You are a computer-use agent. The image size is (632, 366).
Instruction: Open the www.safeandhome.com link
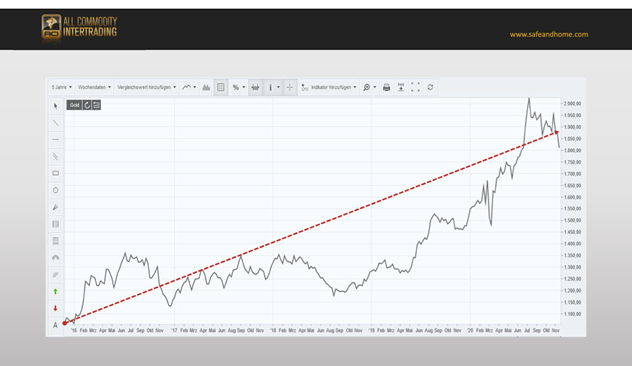pyautogui.click(x=549, y=35)
